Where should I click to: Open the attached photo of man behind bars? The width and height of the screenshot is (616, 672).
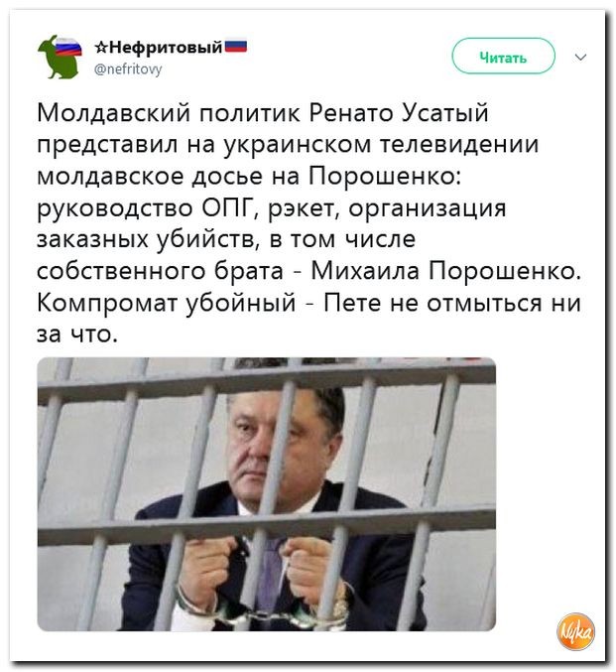267,493
